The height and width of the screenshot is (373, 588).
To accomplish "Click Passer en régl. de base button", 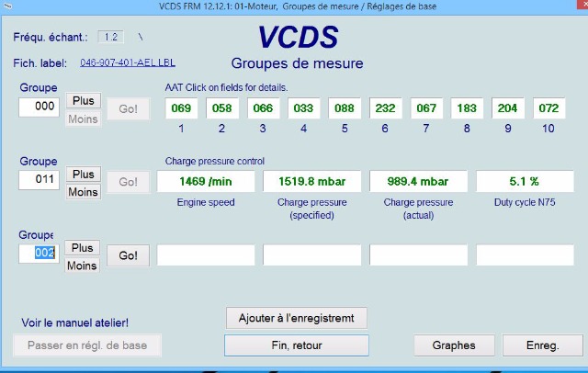I will pyautogui.click(x=87, y=345).
